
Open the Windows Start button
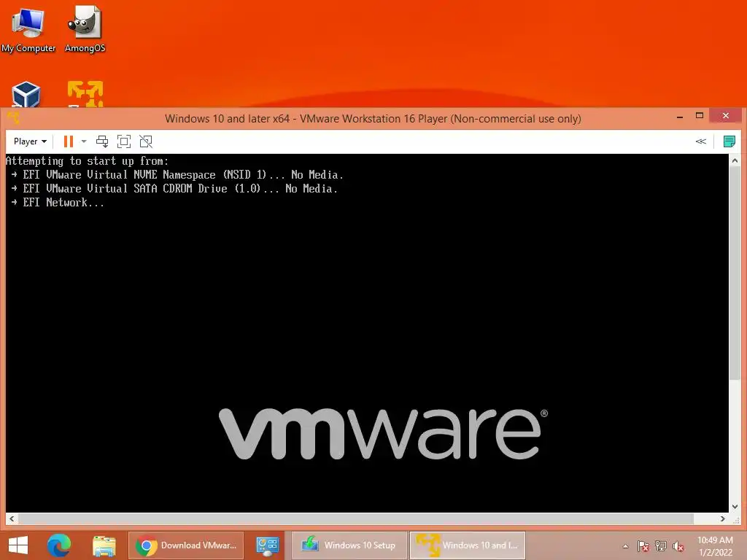coord(18,545)
